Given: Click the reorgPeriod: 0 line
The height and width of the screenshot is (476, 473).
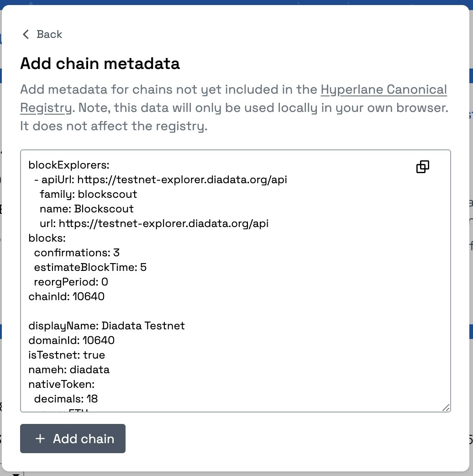Looking at the screenshot, I should click(x=71, y=282).
